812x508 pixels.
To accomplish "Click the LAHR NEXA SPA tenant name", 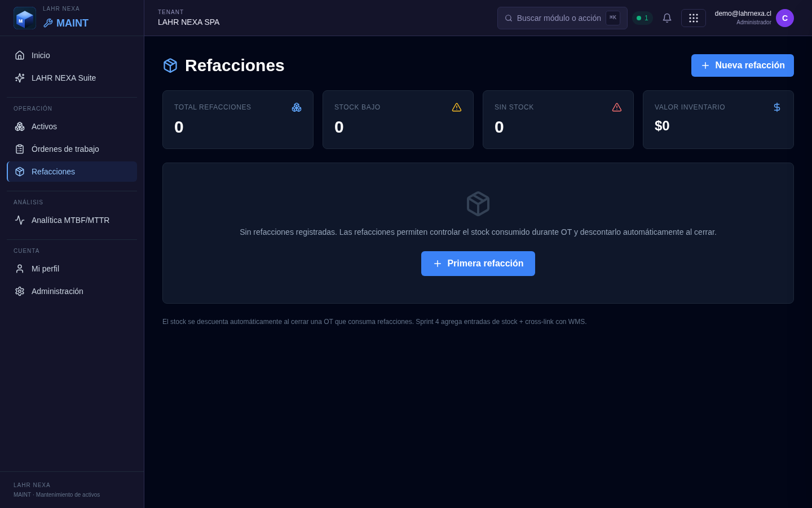I will point(189,22).
